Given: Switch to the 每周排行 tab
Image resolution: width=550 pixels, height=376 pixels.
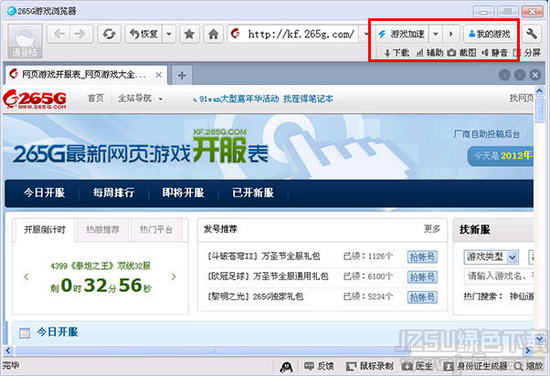Looking at the screenshot, I should (x=114, y=193).
